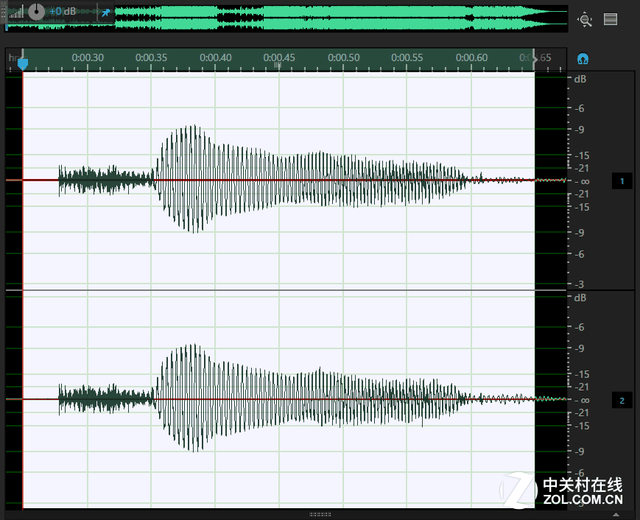Image resolution: width=640 pixels, height=520 pixels.
Task: Click the volume knob in the HUD
Action: pyautogui.click(x=36, y=11)
